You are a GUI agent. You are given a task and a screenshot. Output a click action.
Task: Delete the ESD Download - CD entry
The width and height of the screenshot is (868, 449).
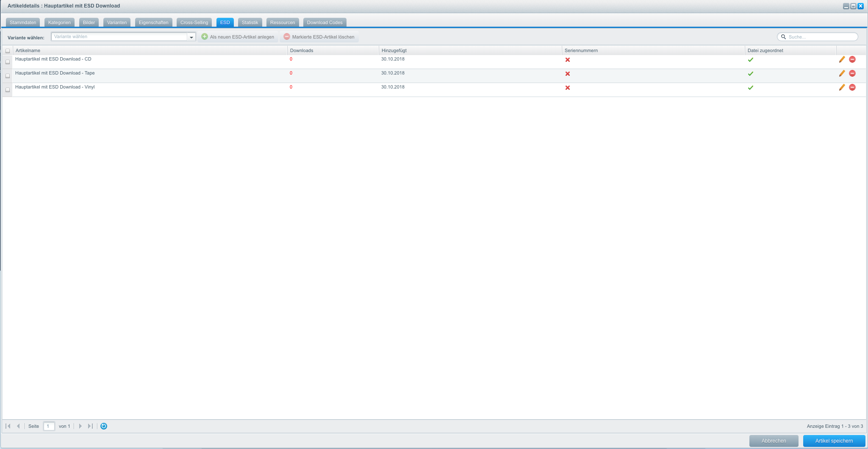852,59
